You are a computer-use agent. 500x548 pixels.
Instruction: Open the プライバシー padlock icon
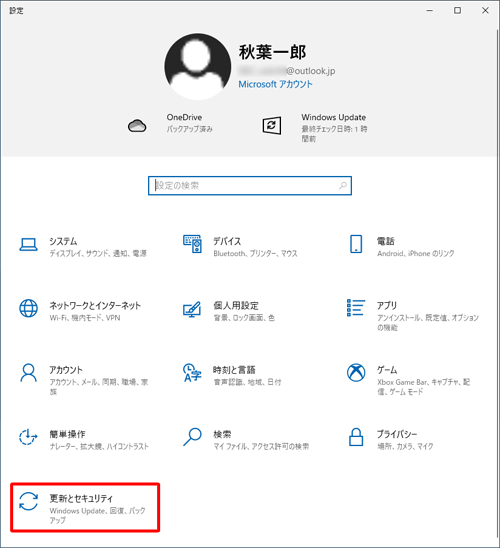[356, 437]
